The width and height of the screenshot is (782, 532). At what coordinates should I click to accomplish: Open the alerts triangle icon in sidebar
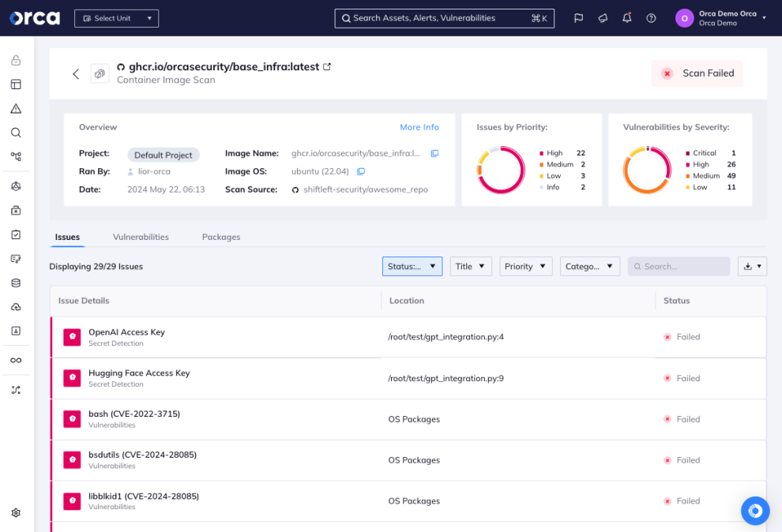point(16,109)
